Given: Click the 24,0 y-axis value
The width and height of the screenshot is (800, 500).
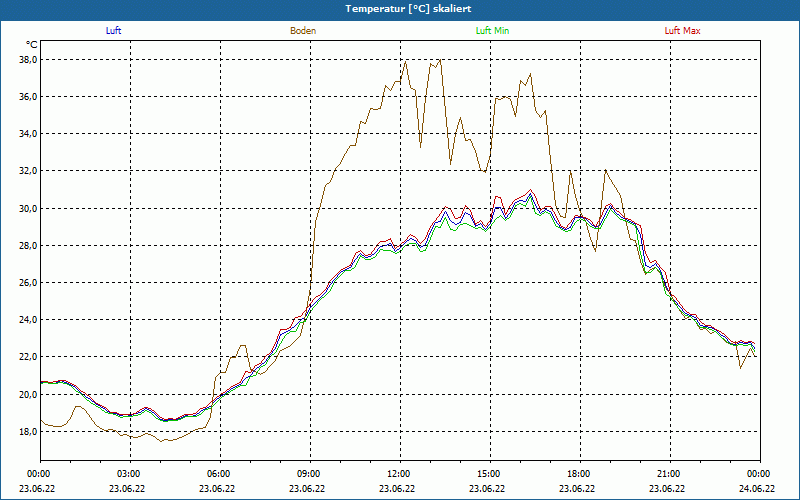Looking at the screenshot, I should [27, 320].
